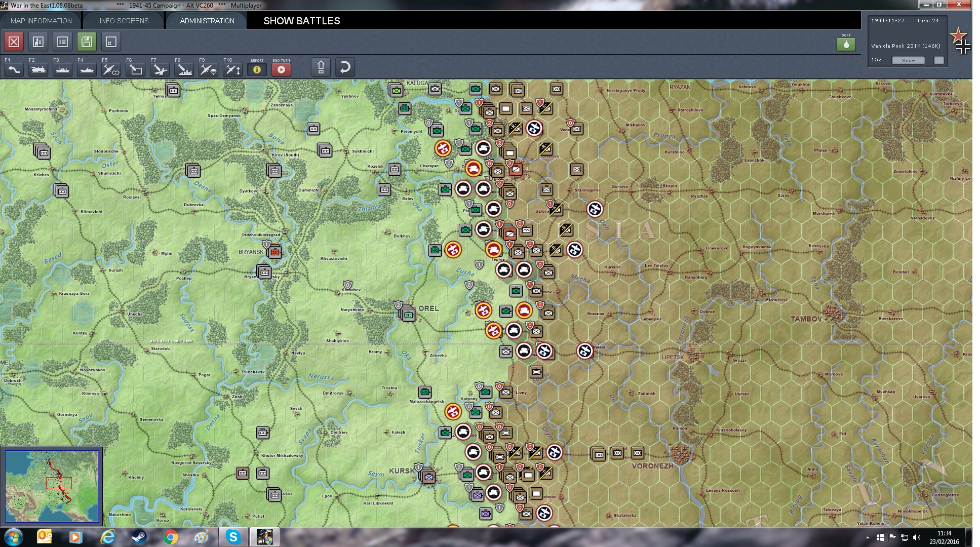Click the hash grid icon after the save button

coord(111,42)
